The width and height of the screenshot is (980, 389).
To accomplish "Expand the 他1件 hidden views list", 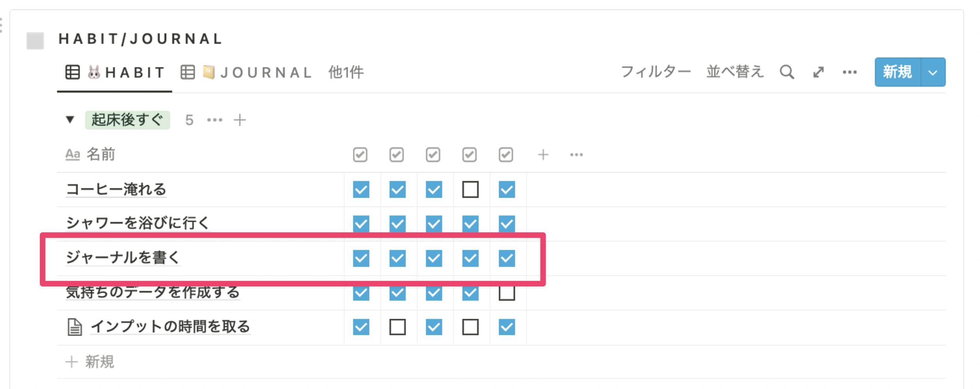I will [346, 72].
